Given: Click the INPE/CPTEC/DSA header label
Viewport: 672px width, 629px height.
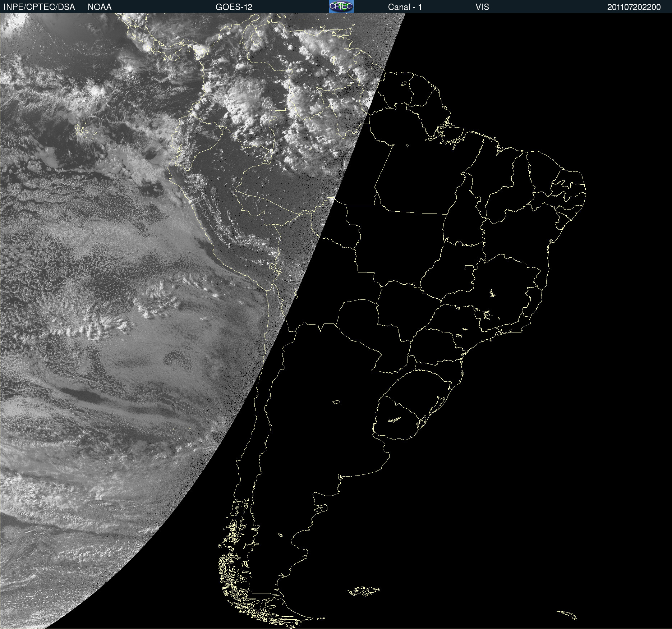Looking at the screenshot, I should (39, 7).
